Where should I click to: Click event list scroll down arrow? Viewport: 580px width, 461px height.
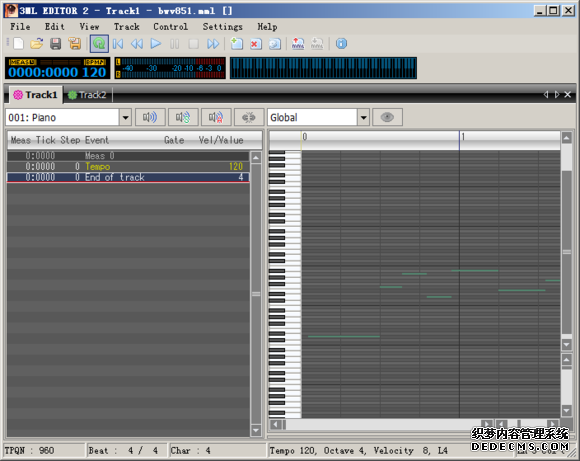point(256,430)
